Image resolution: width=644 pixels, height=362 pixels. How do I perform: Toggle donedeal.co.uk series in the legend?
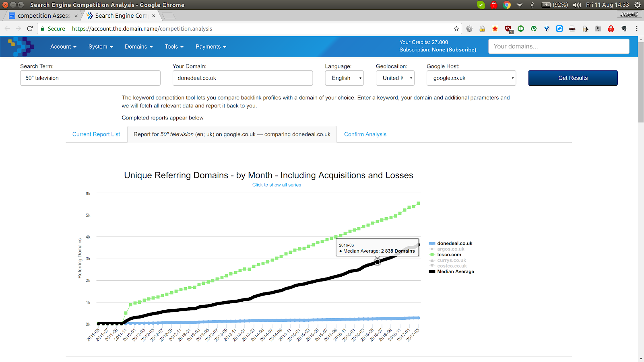[451, 243]
